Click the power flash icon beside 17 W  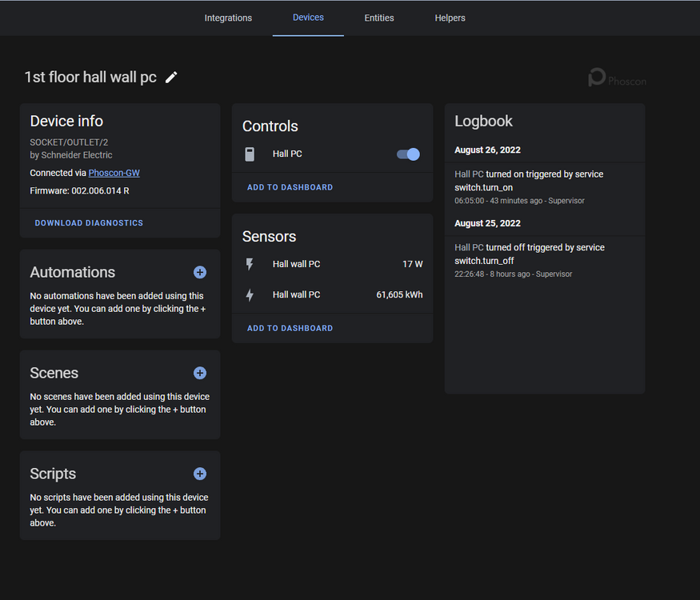pos(250,264)
